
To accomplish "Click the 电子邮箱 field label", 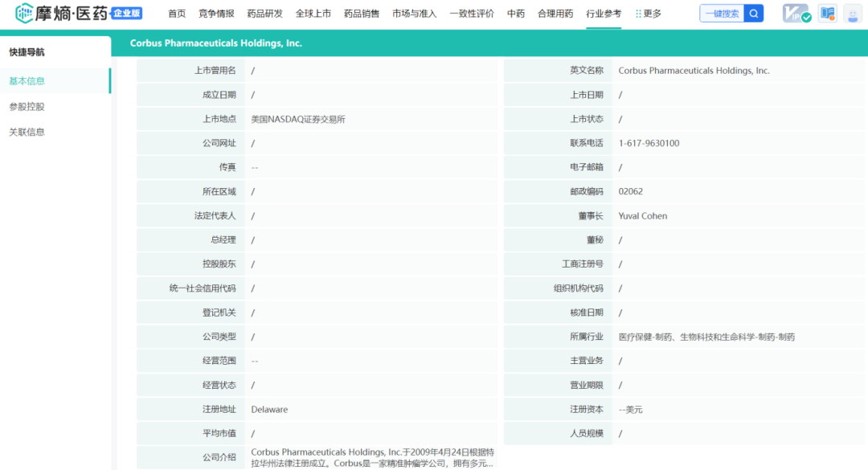I will (587, 167).
